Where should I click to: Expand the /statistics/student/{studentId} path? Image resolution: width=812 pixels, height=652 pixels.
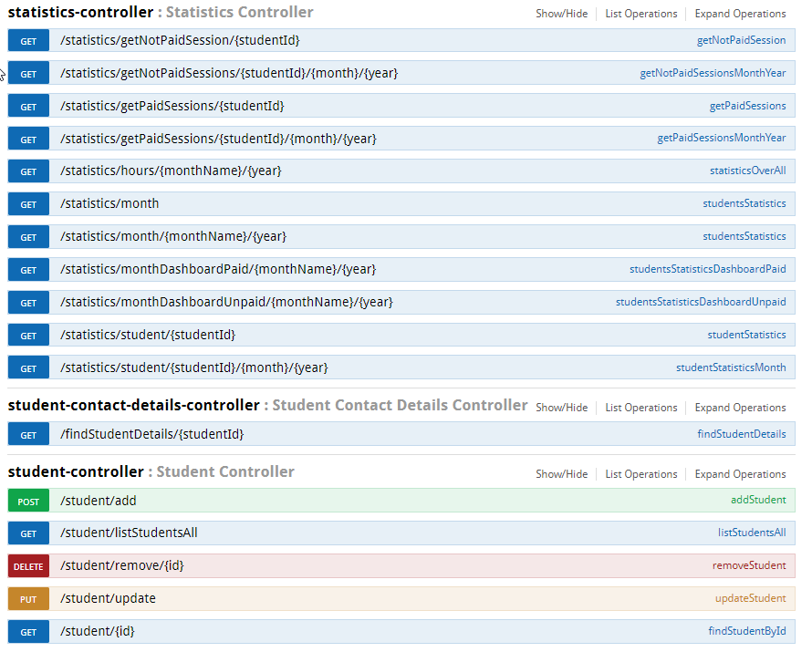point(148,336)
